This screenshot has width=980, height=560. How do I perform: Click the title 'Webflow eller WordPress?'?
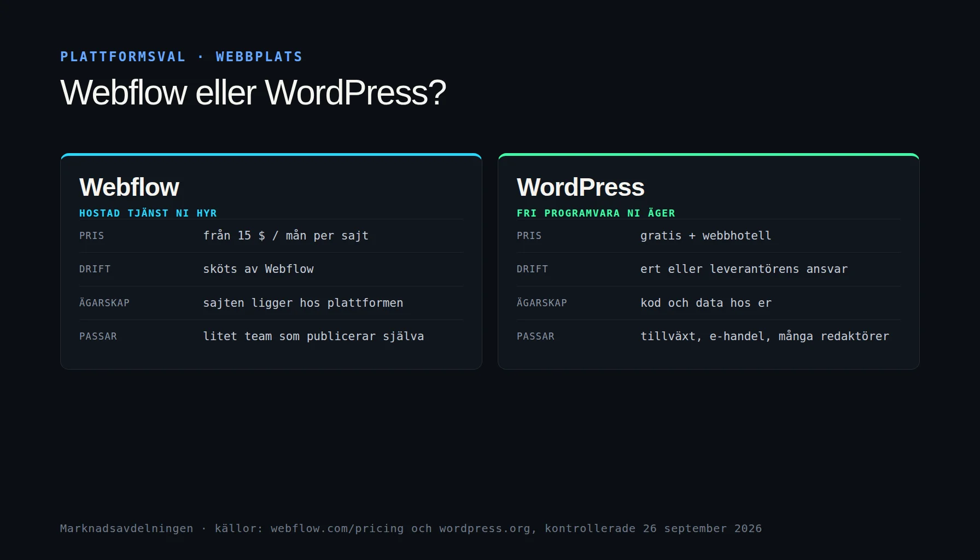[253, 92]
